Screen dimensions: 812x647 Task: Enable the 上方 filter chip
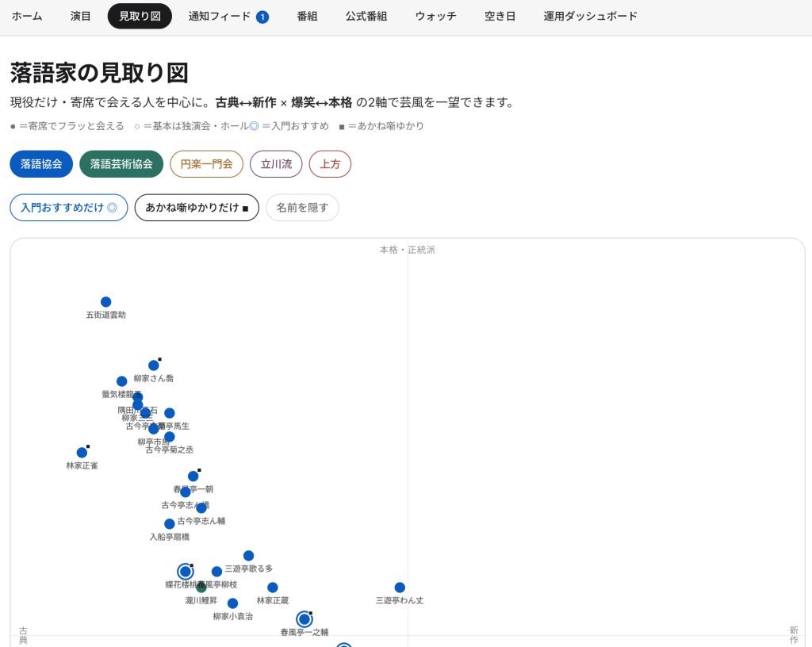(x=330, y=164)
